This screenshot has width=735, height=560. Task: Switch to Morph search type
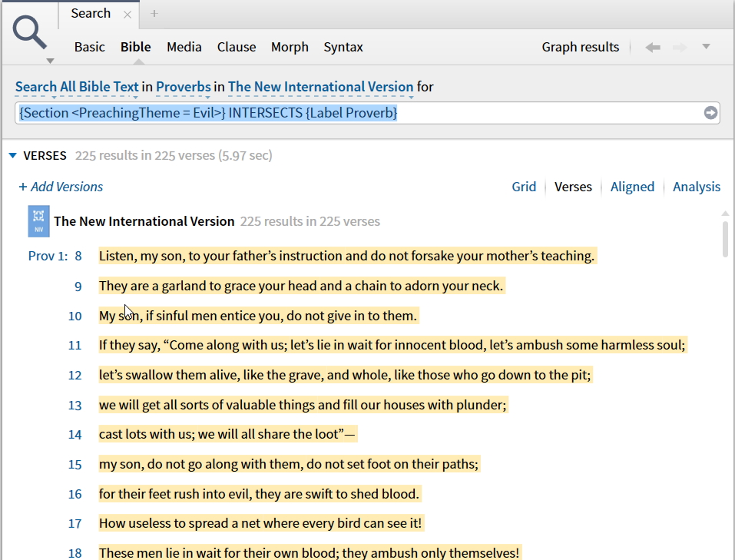click(x=290, y=47)
